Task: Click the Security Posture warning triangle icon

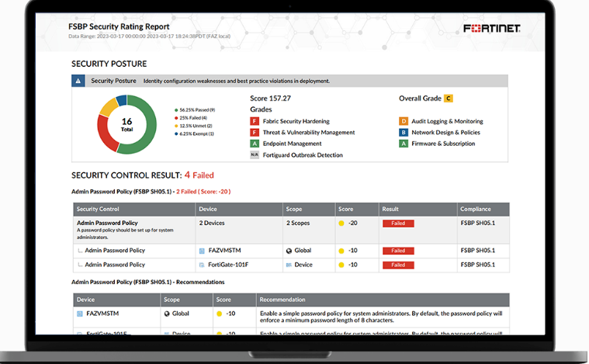Action: point(78,81)
